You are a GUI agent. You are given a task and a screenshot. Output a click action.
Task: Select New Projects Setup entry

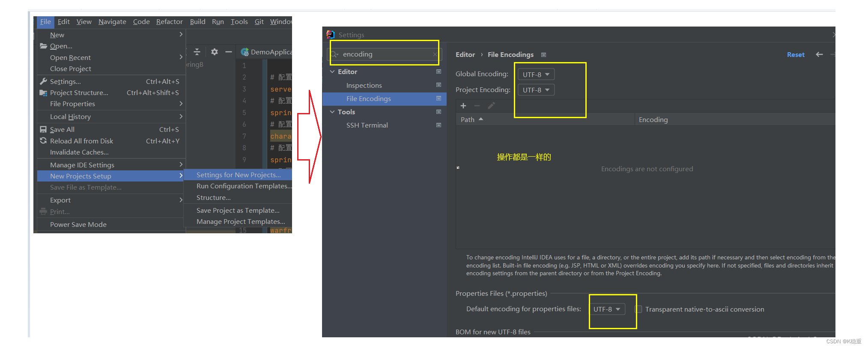point(111,176)
